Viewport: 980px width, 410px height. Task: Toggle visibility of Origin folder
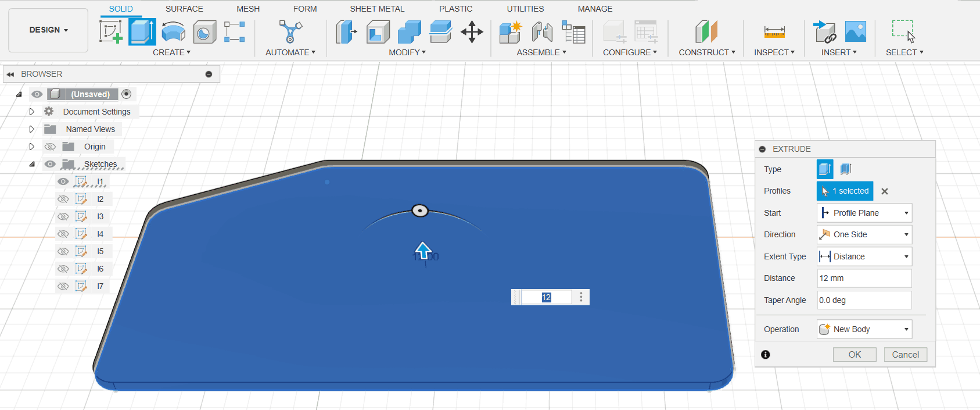tap(50, 147)
